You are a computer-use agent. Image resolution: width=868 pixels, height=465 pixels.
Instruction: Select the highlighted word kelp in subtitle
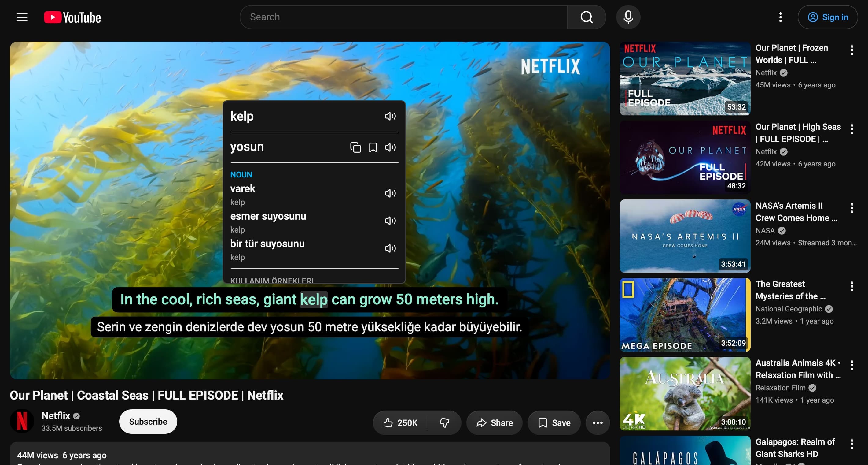tap(314, 299)
